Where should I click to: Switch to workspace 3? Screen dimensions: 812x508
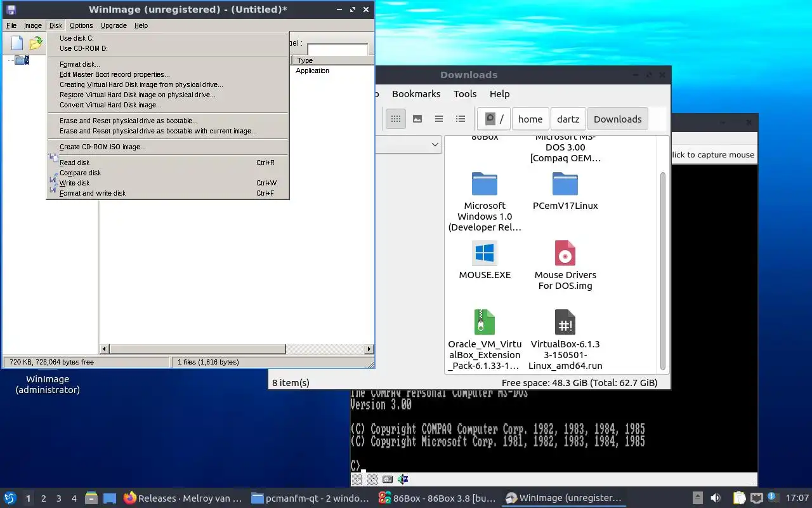point(58,498)
